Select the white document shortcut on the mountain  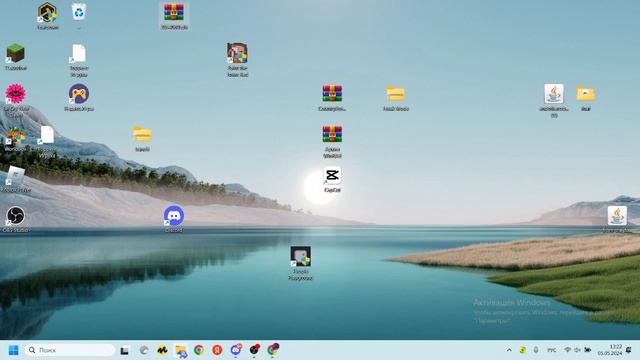[47, 135]
